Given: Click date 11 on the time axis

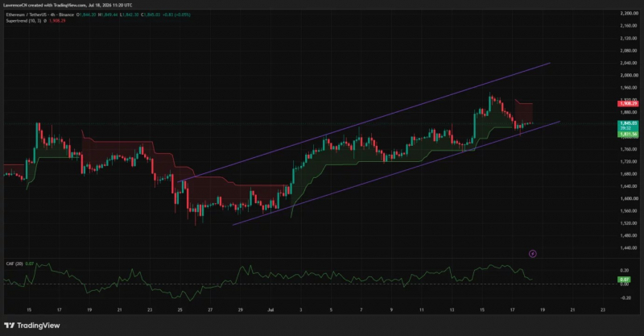Looking at the screenshot, I should click(421, 309).
